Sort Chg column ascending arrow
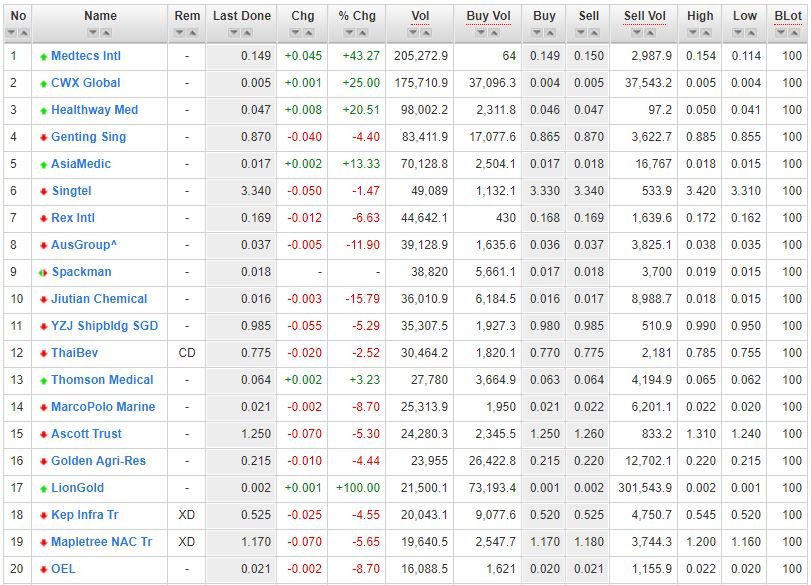811x585 pixels. (x=309, y=33)
